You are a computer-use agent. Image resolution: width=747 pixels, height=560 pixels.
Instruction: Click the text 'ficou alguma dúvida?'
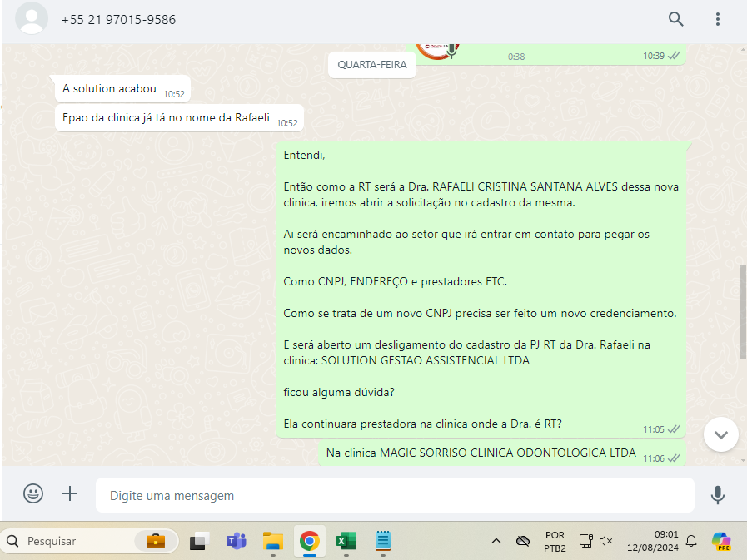coord(339,392)
